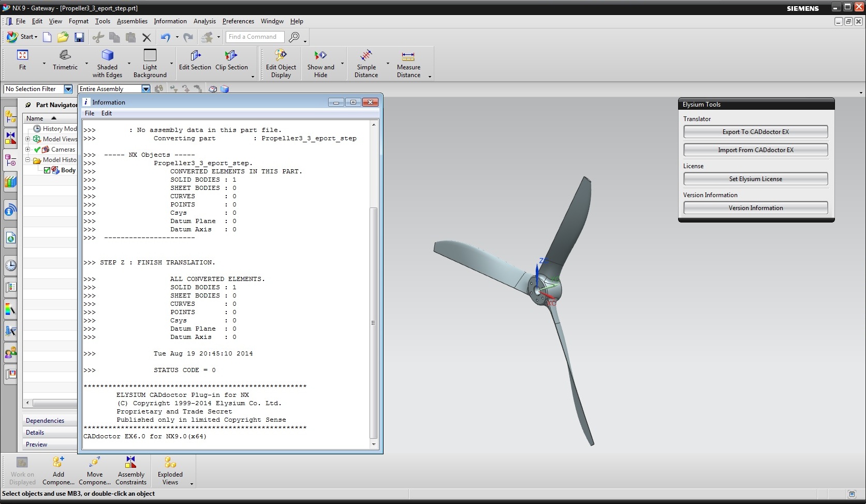The image size is (866, 504).
Task: Click the Information window vertical scrollbar thumb
Action: point(374,322)
